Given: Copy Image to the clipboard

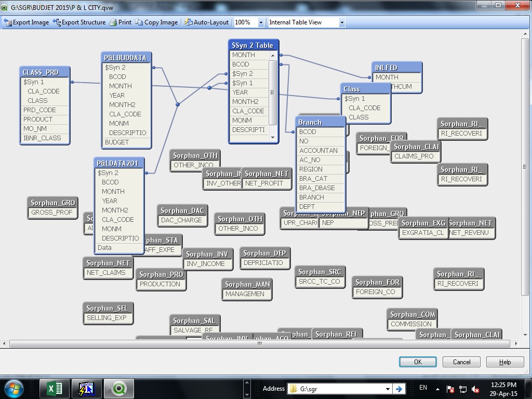Looking at the screenshot, I should point(156,22).
